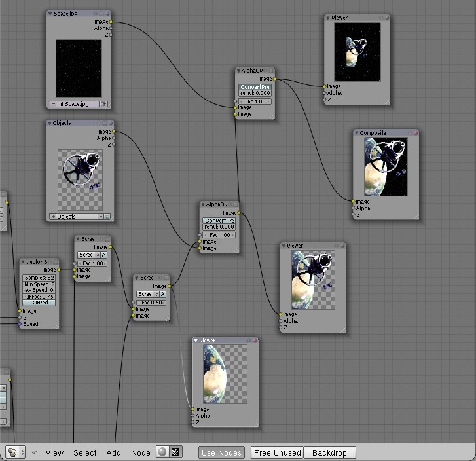The image size is (476, 461).
Task: Open the Select menu
Action: tap(84, 452)
